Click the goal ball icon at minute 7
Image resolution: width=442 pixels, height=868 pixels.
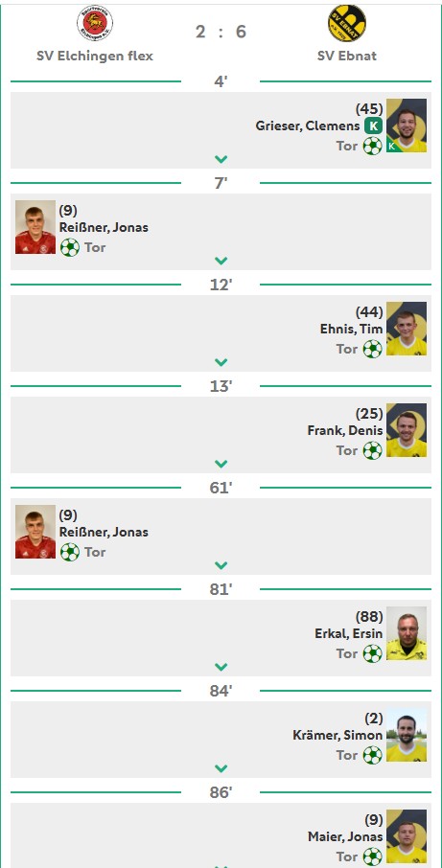pyautogui.click(x=70, y=247)
